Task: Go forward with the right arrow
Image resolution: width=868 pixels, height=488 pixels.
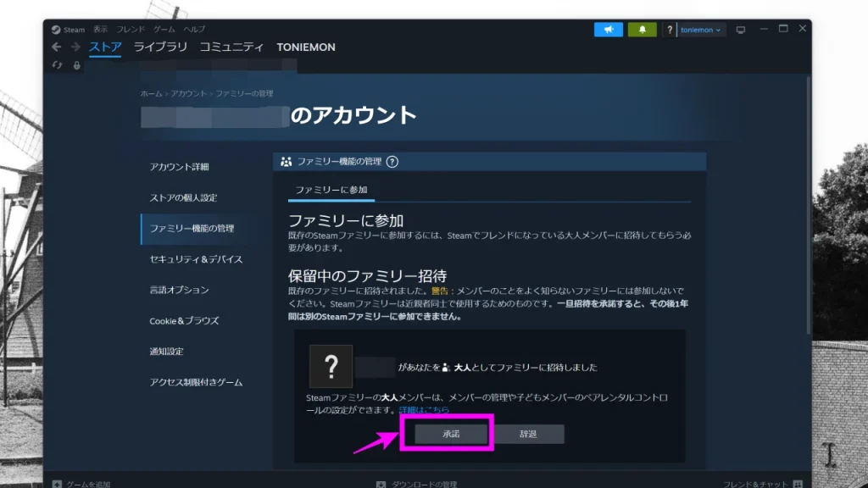Action: (75, 47)
